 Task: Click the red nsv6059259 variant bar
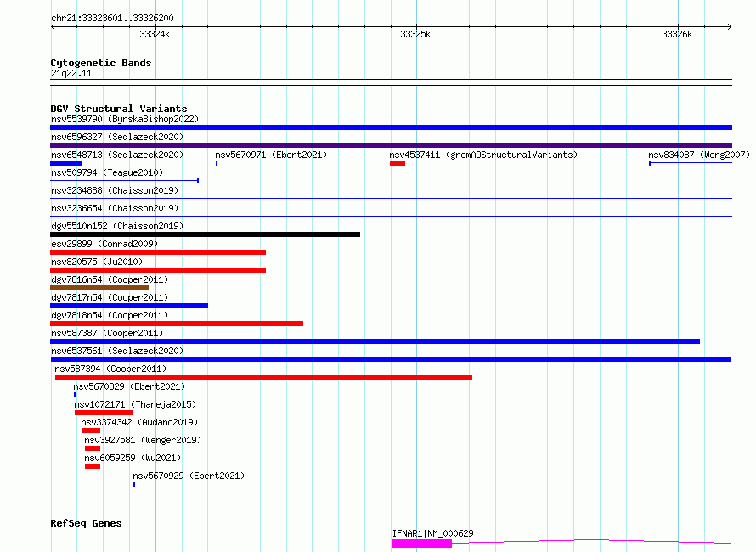pyautogui.click(x=93, y=466)
